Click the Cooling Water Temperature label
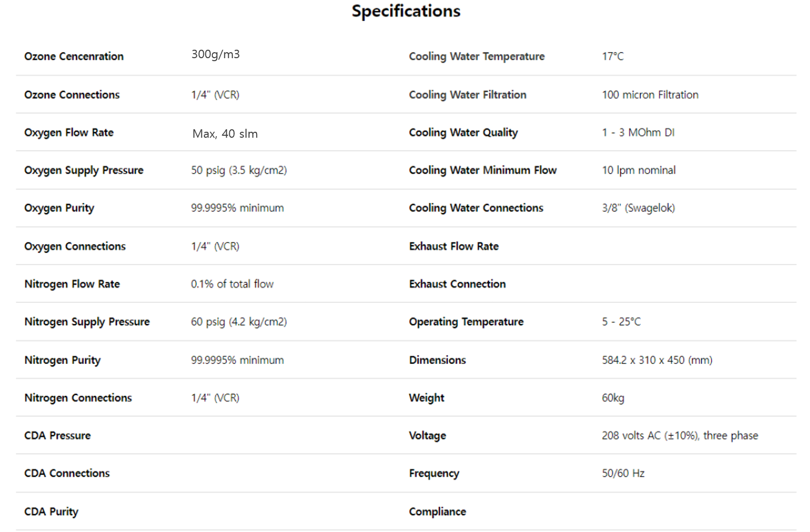 476,56
